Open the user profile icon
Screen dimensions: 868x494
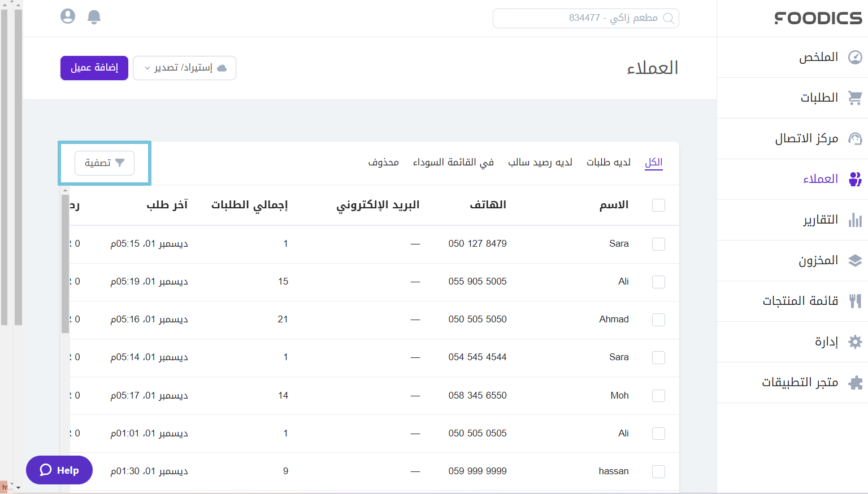pyautogui.click(x=67, y=16)
